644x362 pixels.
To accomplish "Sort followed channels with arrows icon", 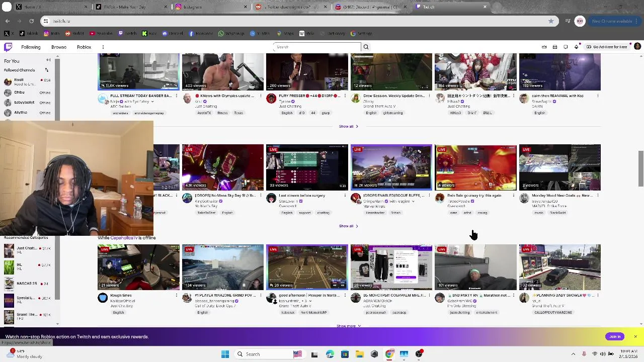I will [48, 70].
